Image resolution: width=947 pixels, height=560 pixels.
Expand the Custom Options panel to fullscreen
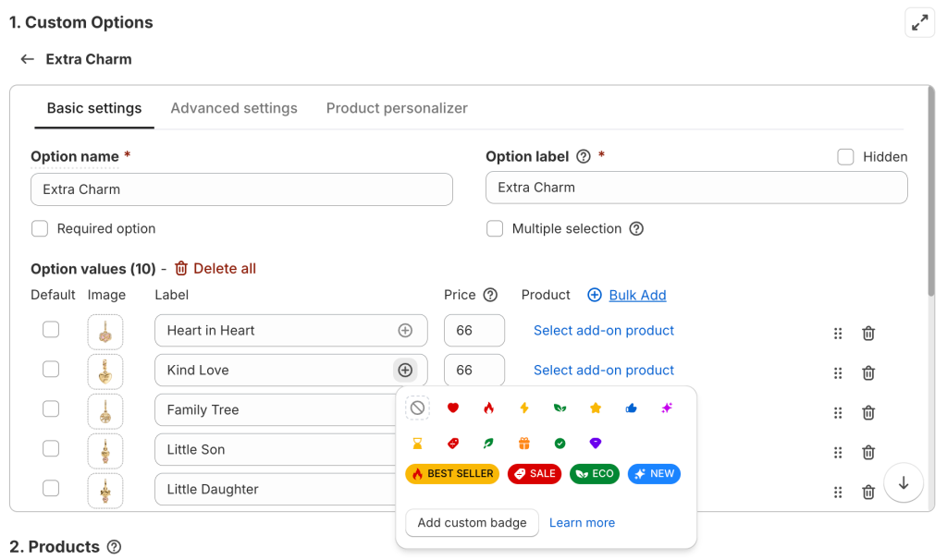click(919, 23)
